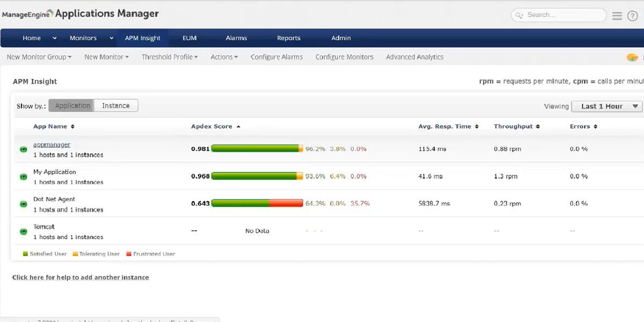Open the appmanager application link
The image size is (644, 322).
pyautogui.click(x=52, y=144)
